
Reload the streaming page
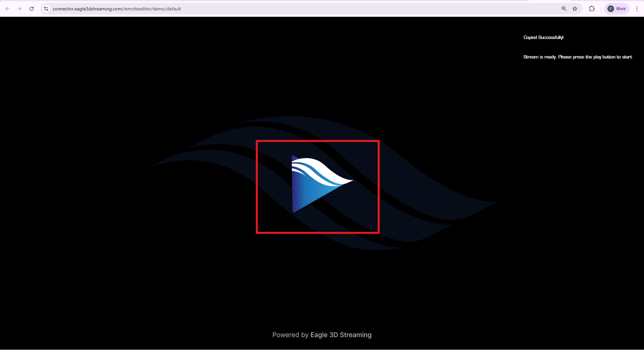pyautogui.click(x=32, y=9)
